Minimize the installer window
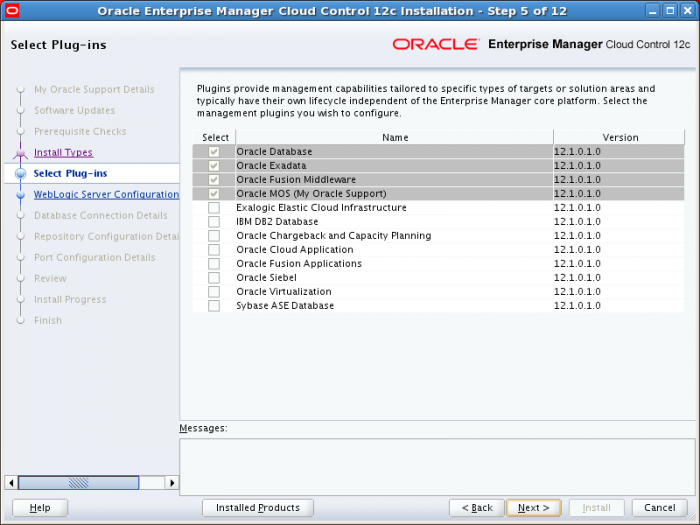 point(653,11)
